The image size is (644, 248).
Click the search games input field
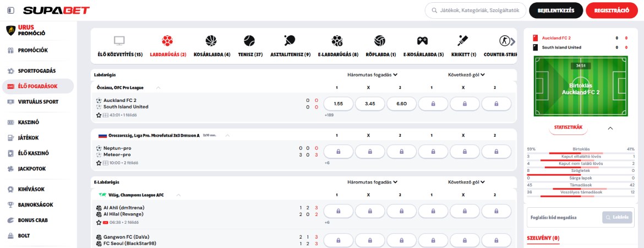pyautogui.click(x=476, y=10)
